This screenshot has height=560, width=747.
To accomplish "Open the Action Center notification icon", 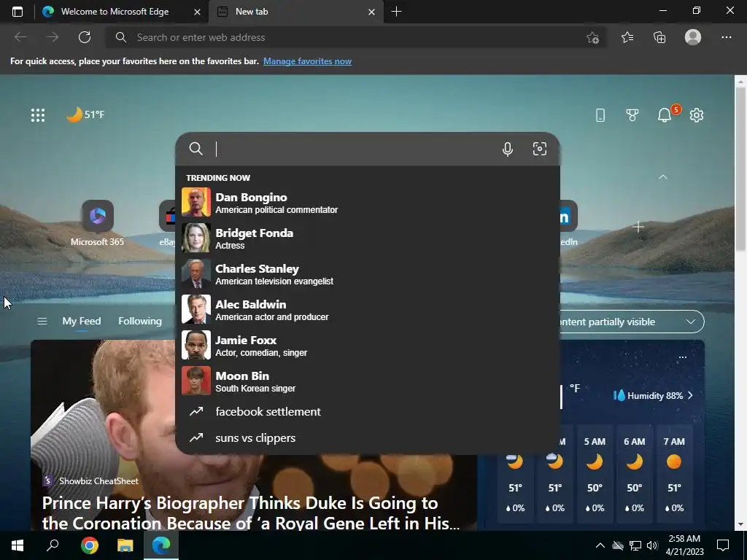I will 723,545.
